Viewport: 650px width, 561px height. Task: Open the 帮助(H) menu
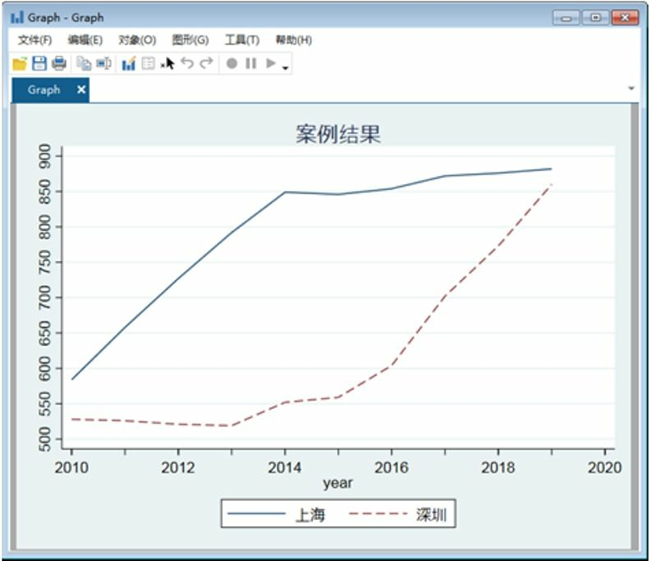pos(293,40)
